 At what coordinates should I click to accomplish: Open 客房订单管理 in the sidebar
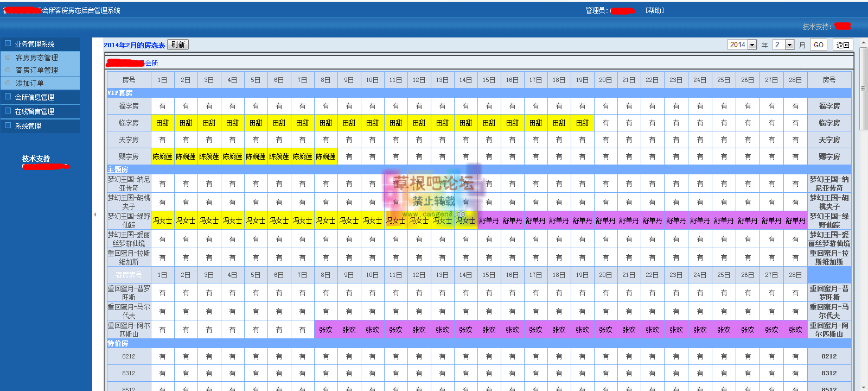[x=36, y=70]
